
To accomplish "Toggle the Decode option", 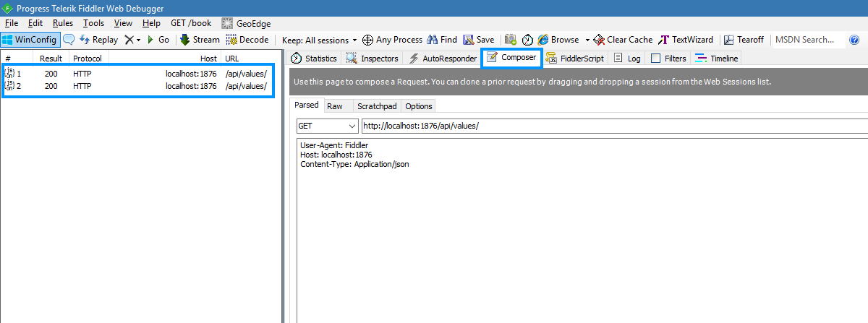I will [x=247, y=40].
